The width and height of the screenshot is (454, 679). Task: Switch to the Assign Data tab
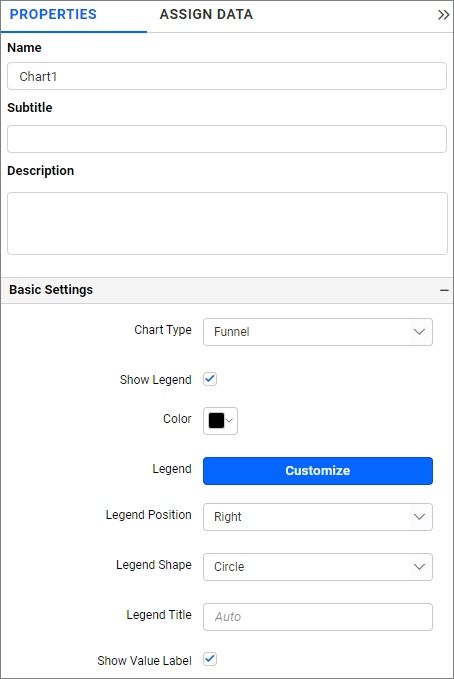[x=206, y=15]
